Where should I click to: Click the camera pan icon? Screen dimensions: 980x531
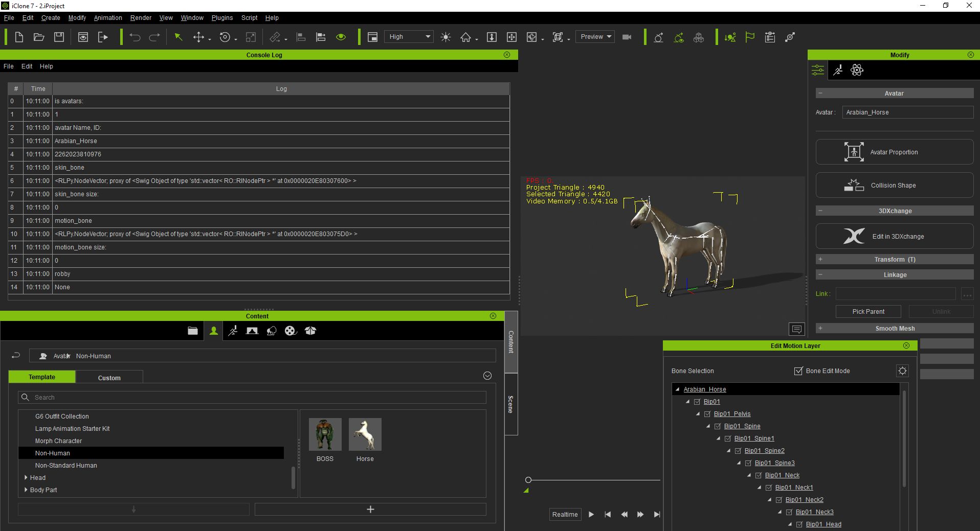(x=511, y=37)
